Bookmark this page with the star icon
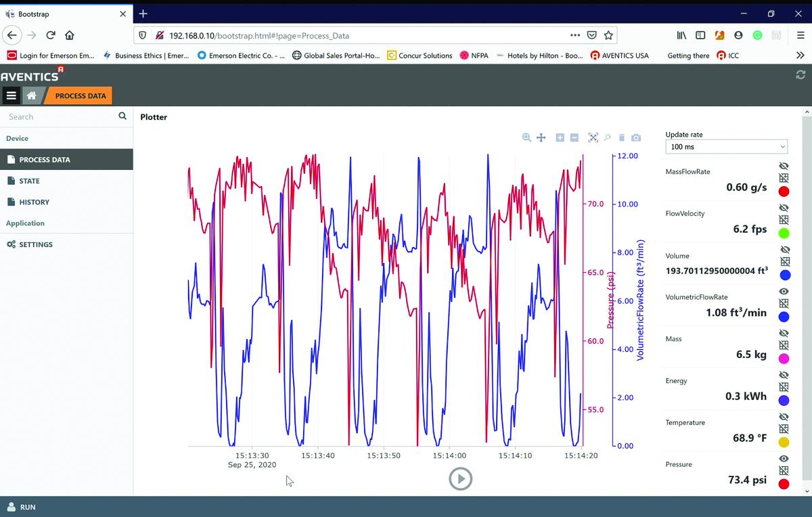This screenshot has width=812, height=517. pyautogui.click(x=608, y=35)
